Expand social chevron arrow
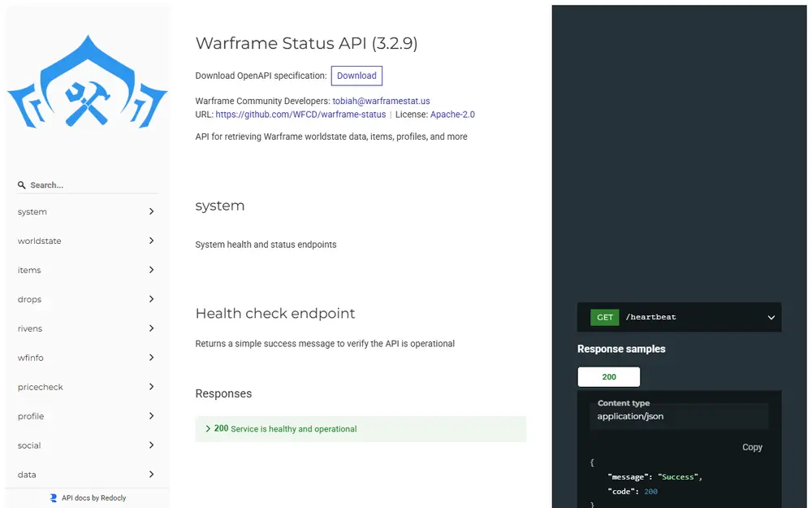Viewport: 812px width, 508px height. coord(151,445)
